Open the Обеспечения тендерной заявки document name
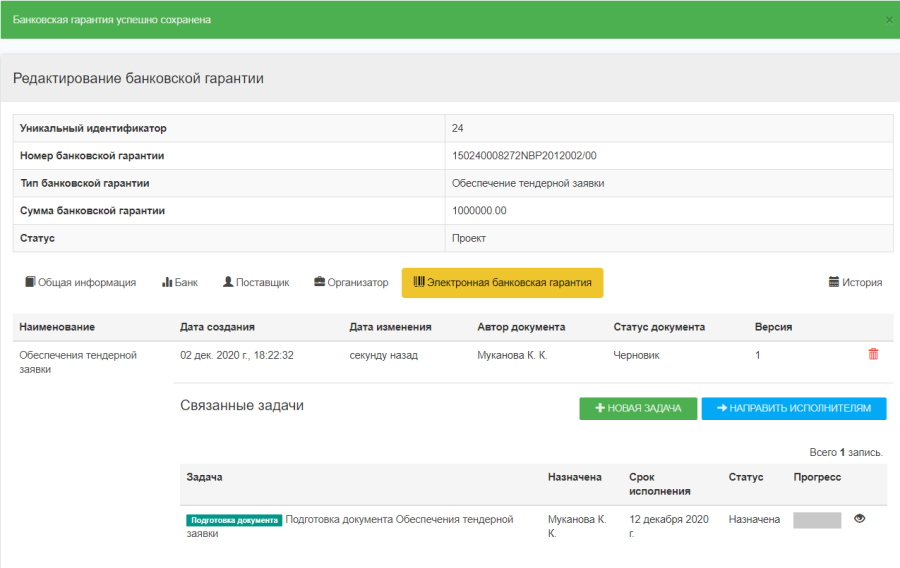900x568 pixels. 76,361
